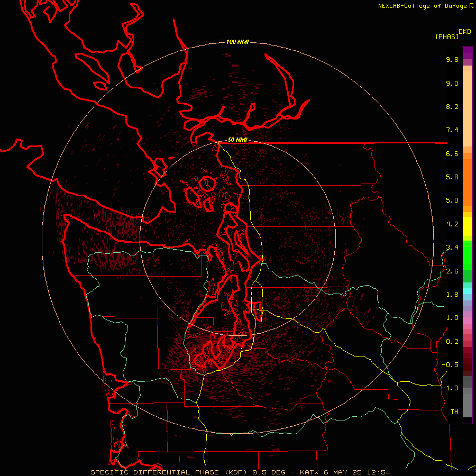
Task: Click the 8.2 value on color scale
Action: [452, 106]
